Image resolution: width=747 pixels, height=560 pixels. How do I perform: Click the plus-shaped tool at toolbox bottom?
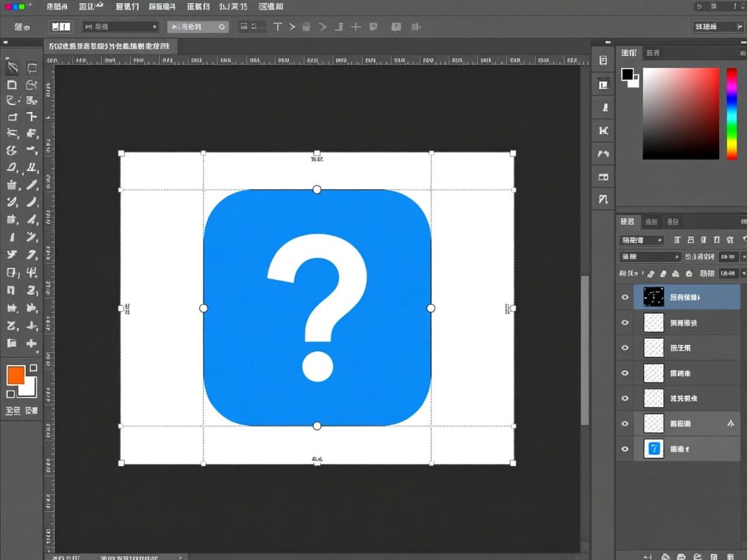pos(31,344)
